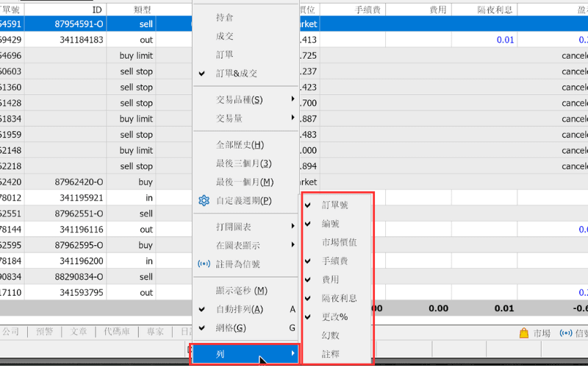Select the checked 訂單&成交 view option
This screenshot has height=368, width=588.
(x=245, y=73)
